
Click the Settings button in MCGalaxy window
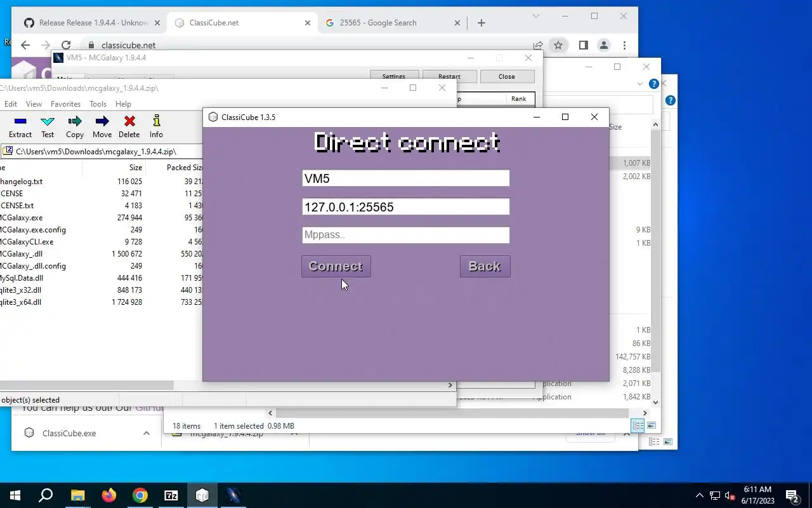[393, 76]
